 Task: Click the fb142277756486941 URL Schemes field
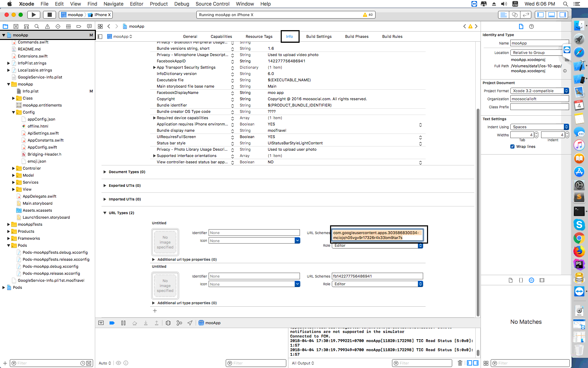tap(377, 276)
